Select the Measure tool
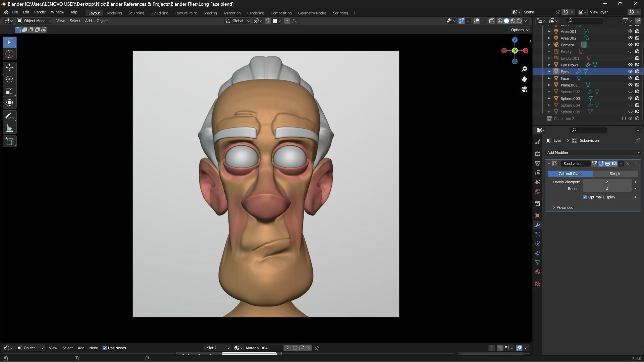644x362 pixels. [x=9, y=128]
